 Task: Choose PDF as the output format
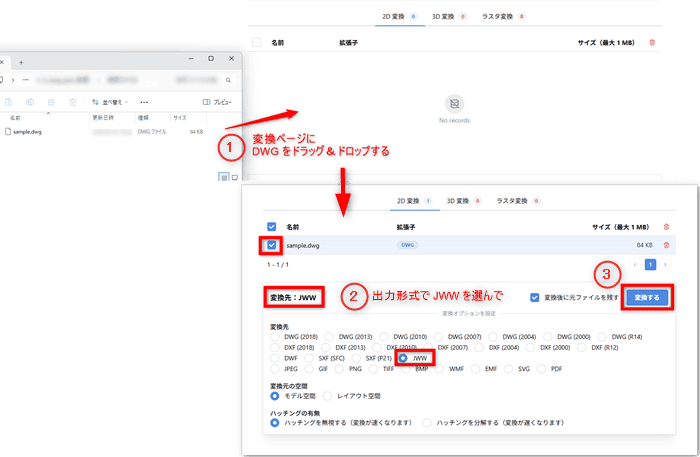click(x=542, y=369)
